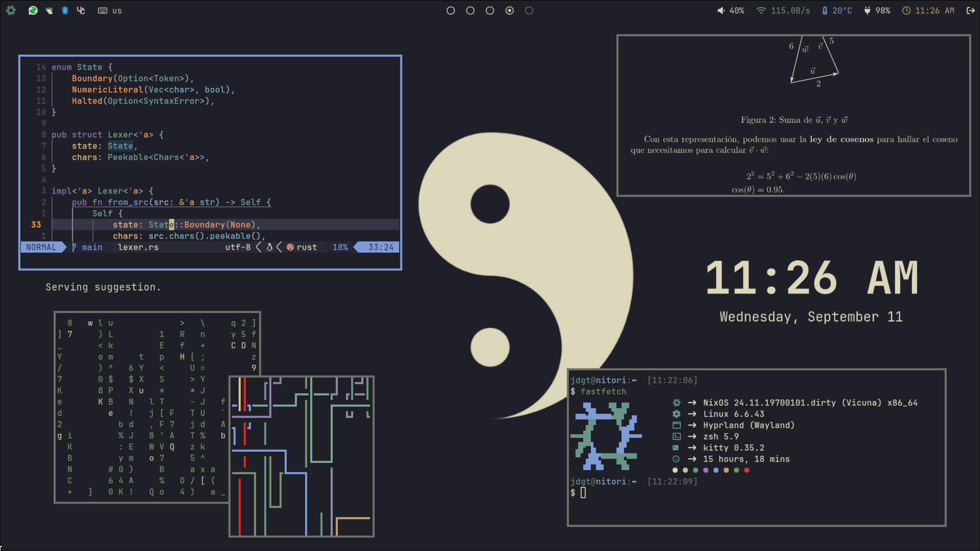
Task: Select the active fourth workspace circle
Action: point(510,10)
